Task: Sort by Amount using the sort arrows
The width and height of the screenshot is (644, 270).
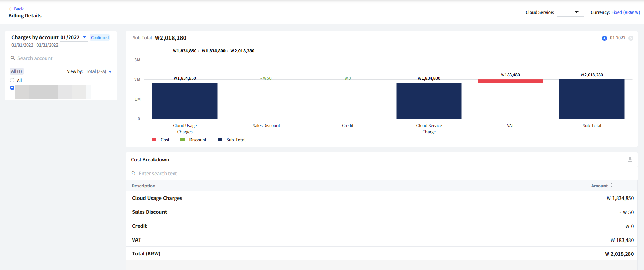Action: (x=612, y=185)
